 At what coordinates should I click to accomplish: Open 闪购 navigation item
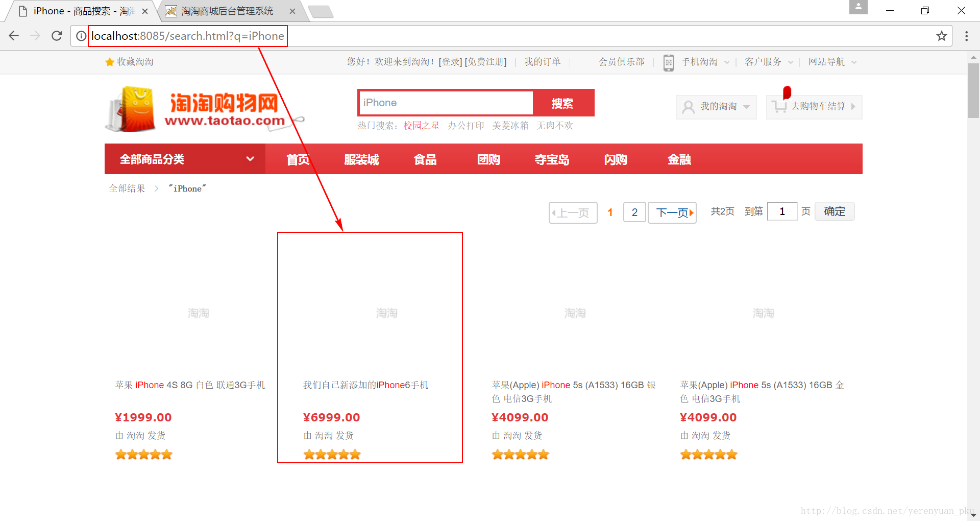coord(616,159)
